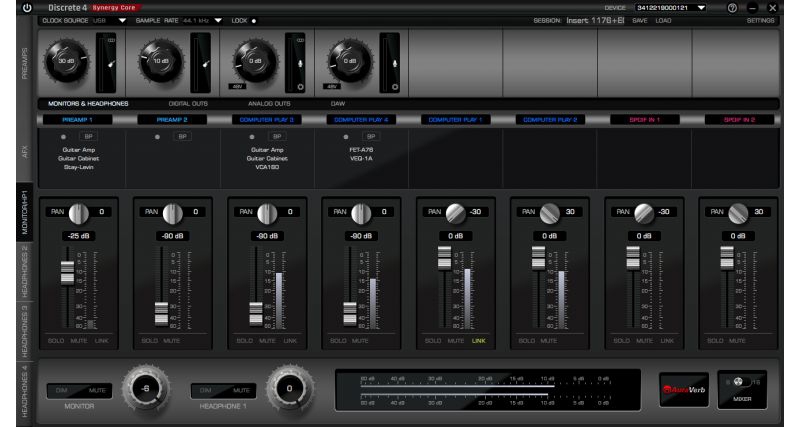Open the Device serial number dropdown

(x=670, y=8)
